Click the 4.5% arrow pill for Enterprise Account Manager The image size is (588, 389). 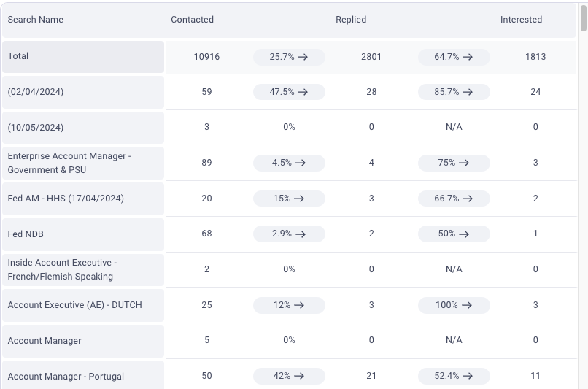tap(289, 163)
